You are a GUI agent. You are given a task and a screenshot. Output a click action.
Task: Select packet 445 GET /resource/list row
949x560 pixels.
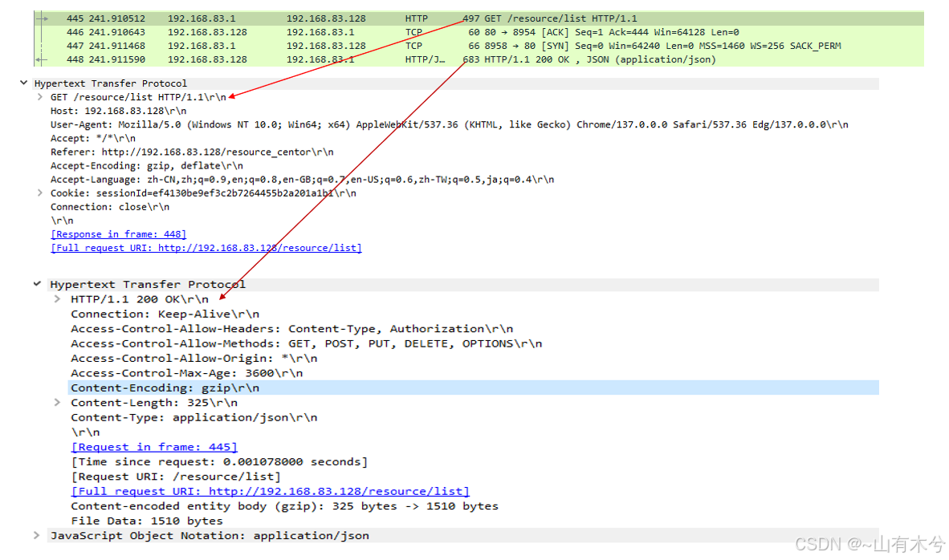click(479, 18)
